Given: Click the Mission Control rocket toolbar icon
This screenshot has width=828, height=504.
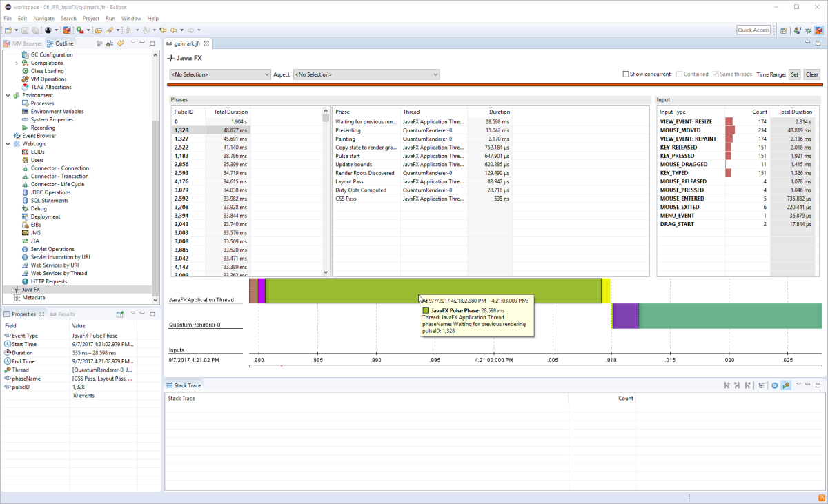Looking at the screenshot, I should pos(66,30).
